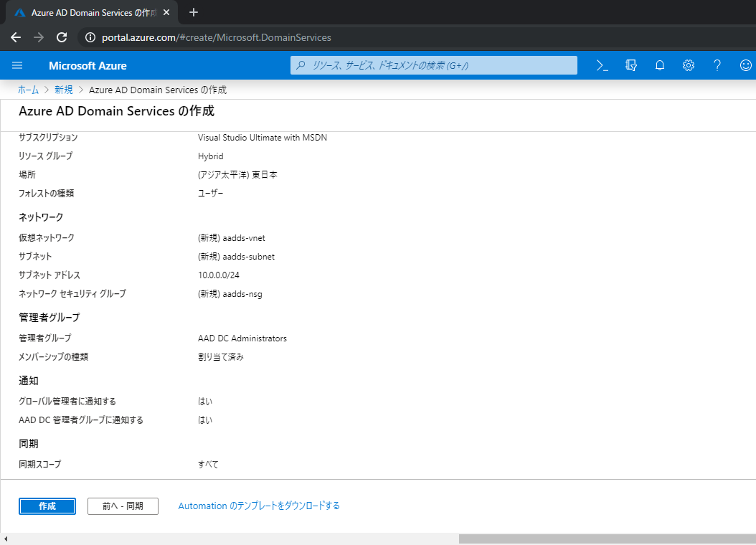This screenshot has height=545, width=756.
Task: Reload the page with the refresh icon
Action: (62, 37)
